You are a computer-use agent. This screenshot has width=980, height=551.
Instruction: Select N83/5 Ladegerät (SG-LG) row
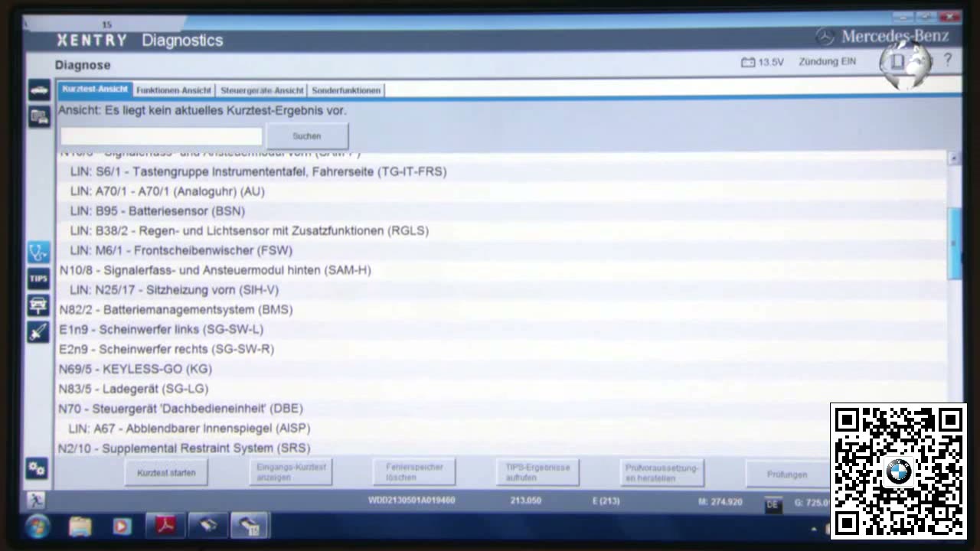coord(501,389)
